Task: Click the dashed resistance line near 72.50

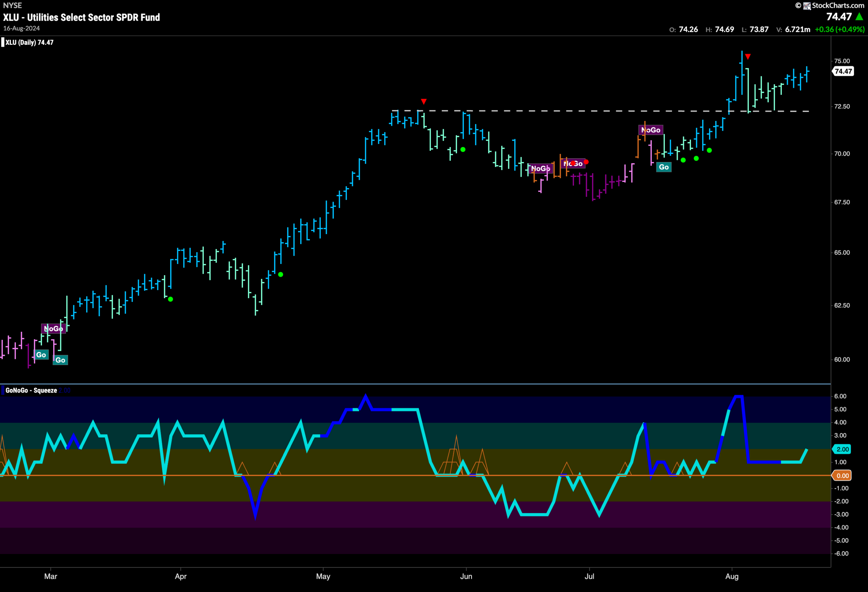Action: tap(600, 111)
